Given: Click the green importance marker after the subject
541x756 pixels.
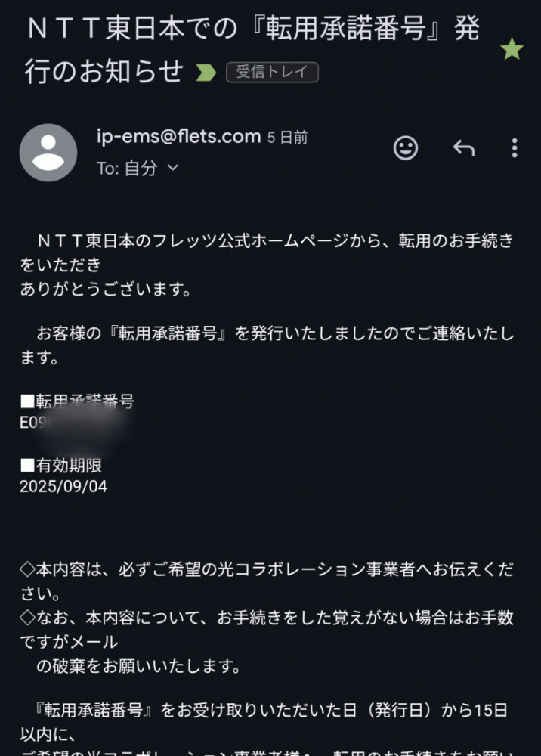Looking at the screenshot, I should pos(206,73).
